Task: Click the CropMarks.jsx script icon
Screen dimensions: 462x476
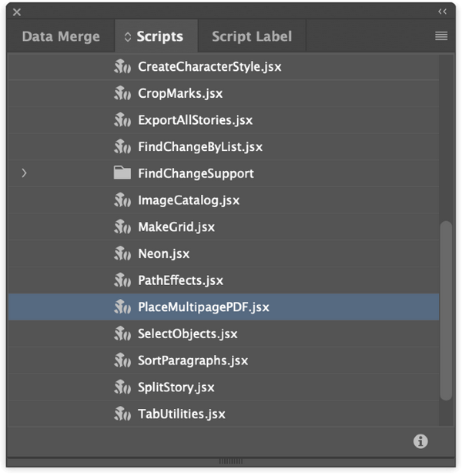Action: 122,93
